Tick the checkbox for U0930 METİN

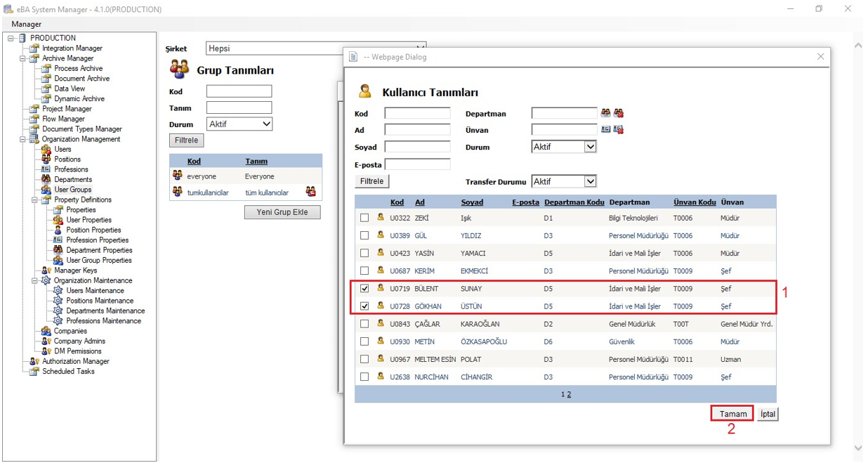coord(364,341)
